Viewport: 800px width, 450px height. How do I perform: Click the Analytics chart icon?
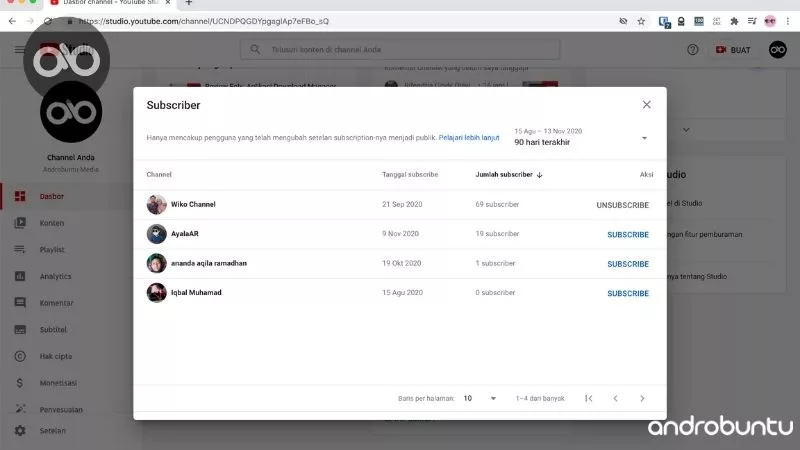point(20,276)
